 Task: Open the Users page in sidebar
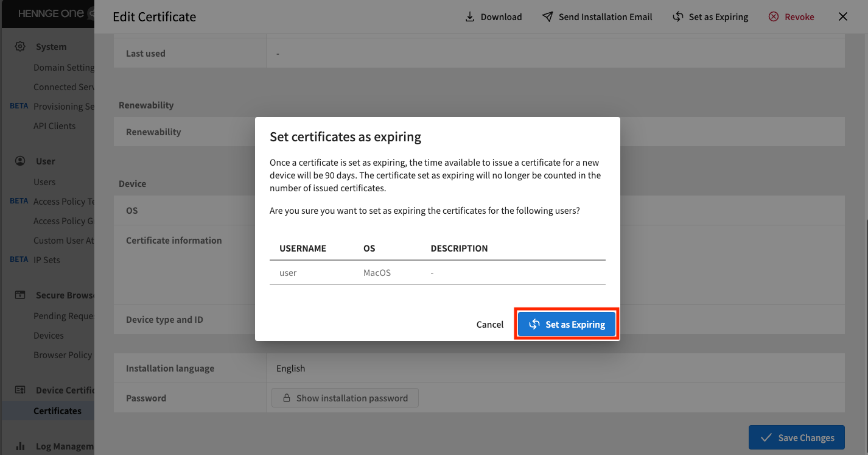coord(44,182)
